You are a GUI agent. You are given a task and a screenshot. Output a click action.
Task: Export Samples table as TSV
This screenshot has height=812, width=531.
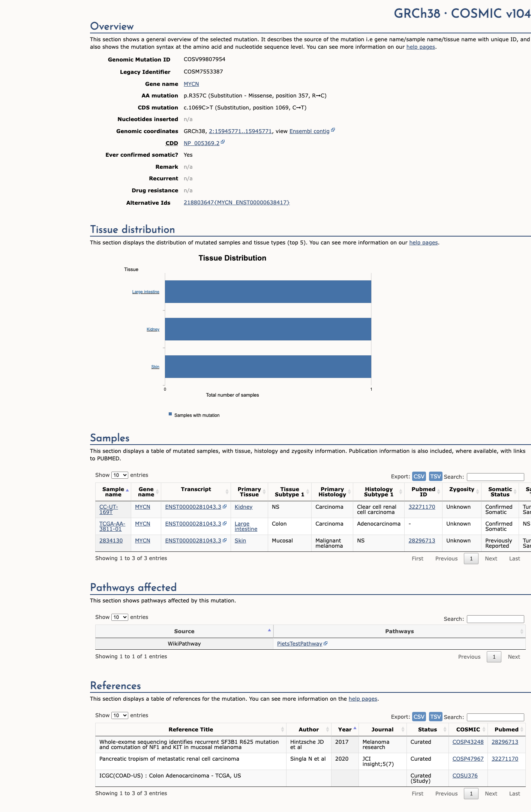point(435,476)
